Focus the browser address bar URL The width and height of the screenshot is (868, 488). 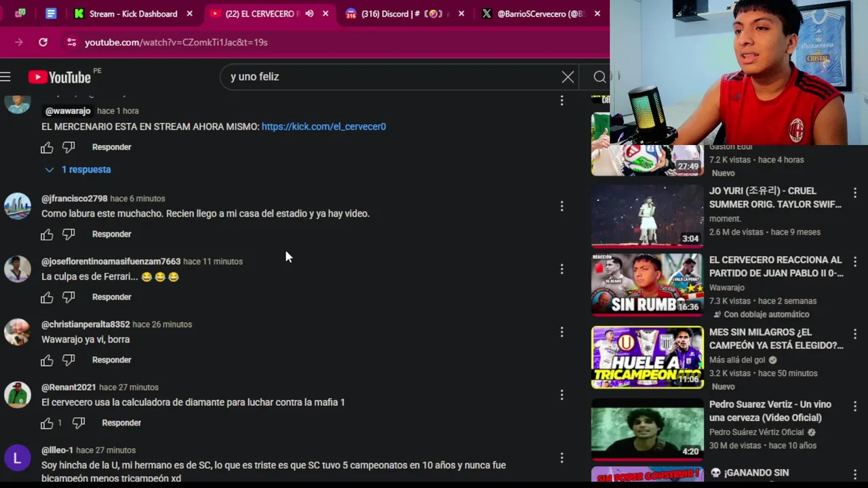click(x=176, y=42)
